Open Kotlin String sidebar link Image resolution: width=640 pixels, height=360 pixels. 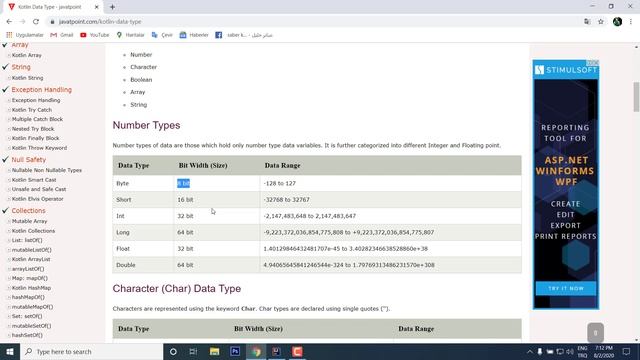point(27,78)
